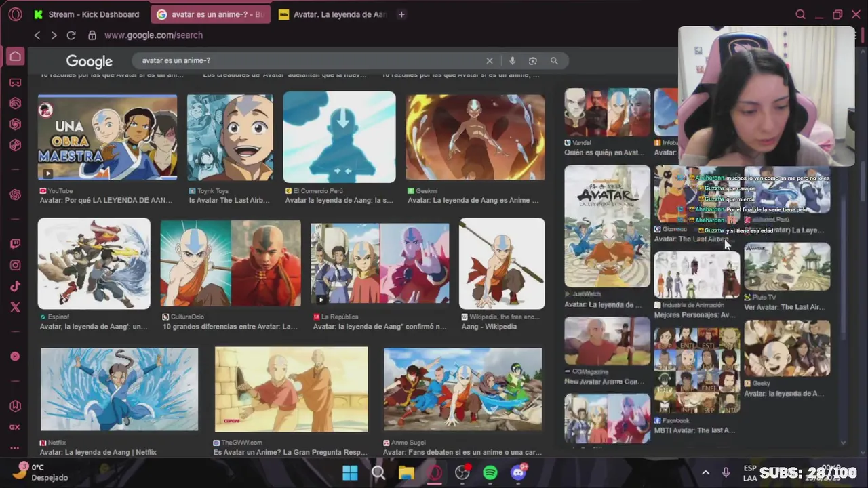
Task: Switch to the Stream - Kick Dashboard tab
Action: (x=87, y=14)
